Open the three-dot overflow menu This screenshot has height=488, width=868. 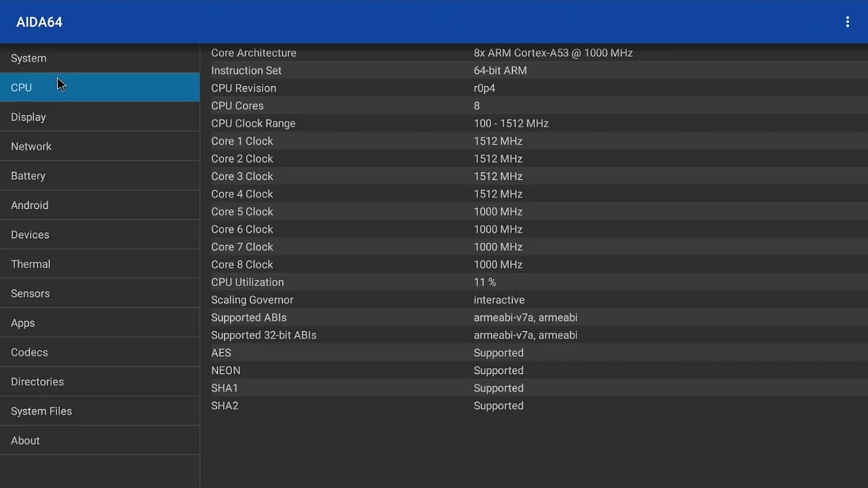847,22
